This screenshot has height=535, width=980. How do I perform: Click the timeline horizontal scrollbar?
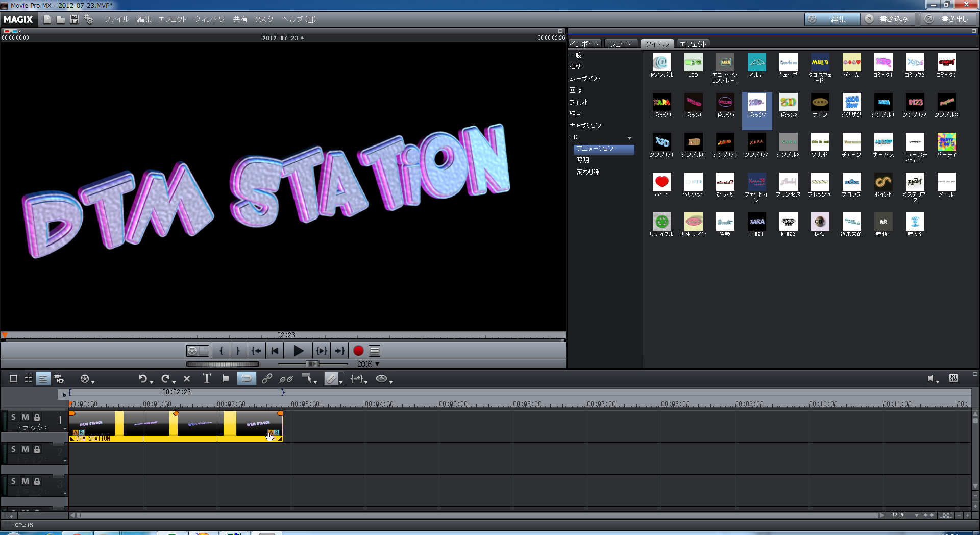pos(477,515)
